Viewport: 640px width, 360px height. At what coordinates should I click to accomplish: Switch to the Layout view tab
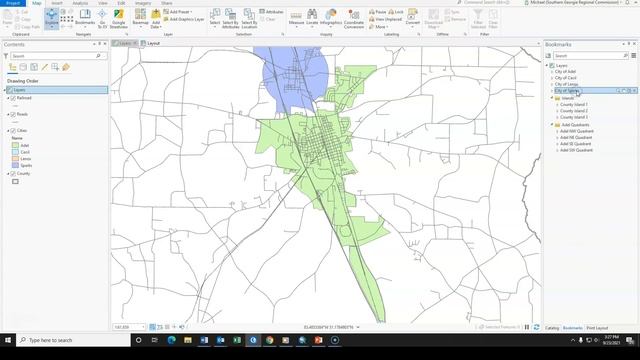pos(150,43)
